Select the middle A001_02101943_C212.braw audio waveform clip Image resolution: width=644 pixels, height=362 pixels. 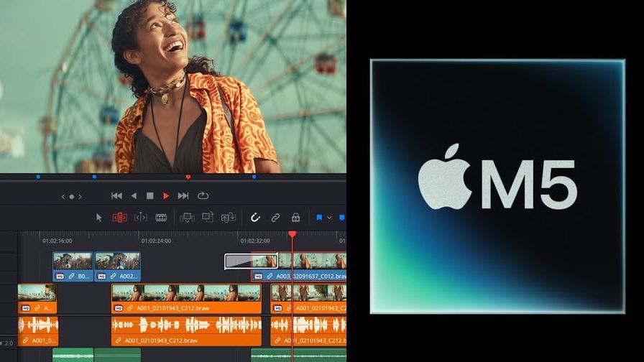click(186, 331)
